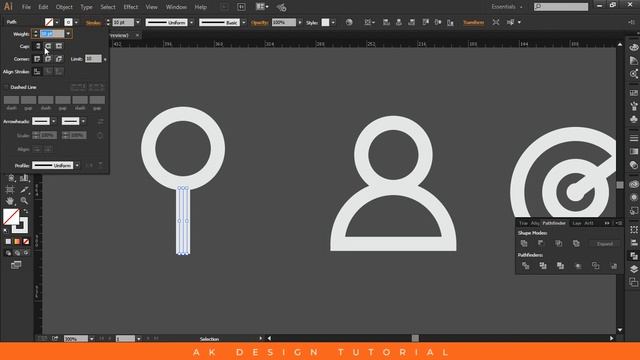Open the Window menu

[x=176, y=7]
